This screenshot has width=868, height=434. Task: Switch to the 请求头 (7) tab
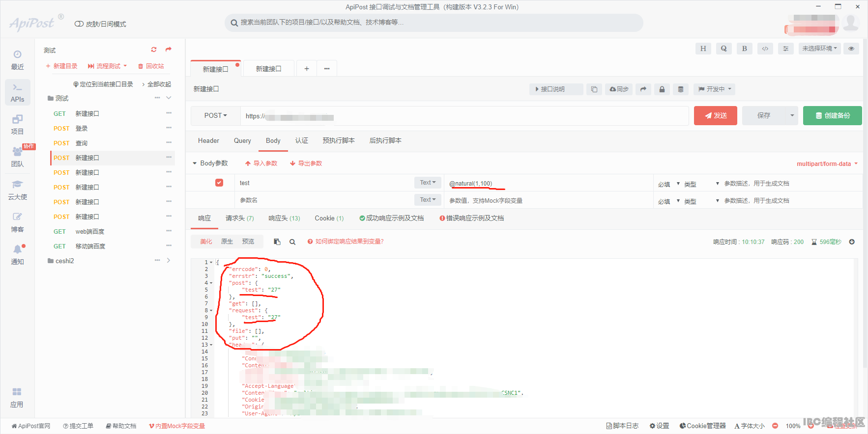pos(239,218)
